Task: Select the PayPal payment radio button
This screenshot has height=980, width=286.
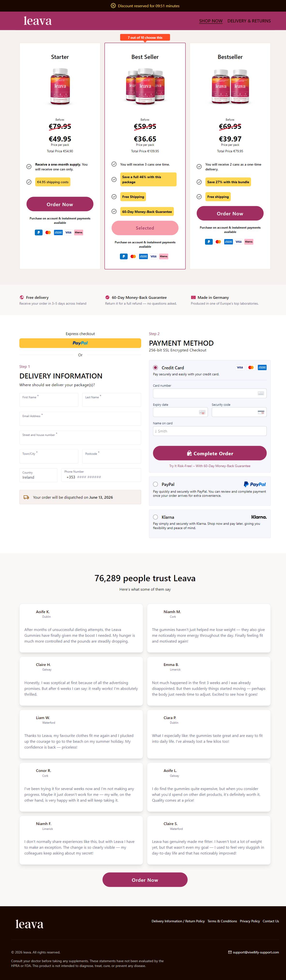Action: [155, 484]
